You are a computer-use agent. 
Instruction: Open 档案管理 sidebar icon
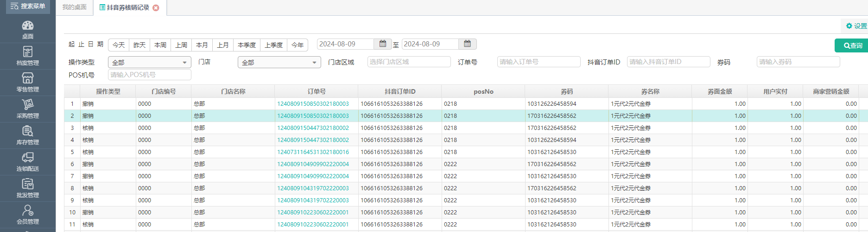28,52
